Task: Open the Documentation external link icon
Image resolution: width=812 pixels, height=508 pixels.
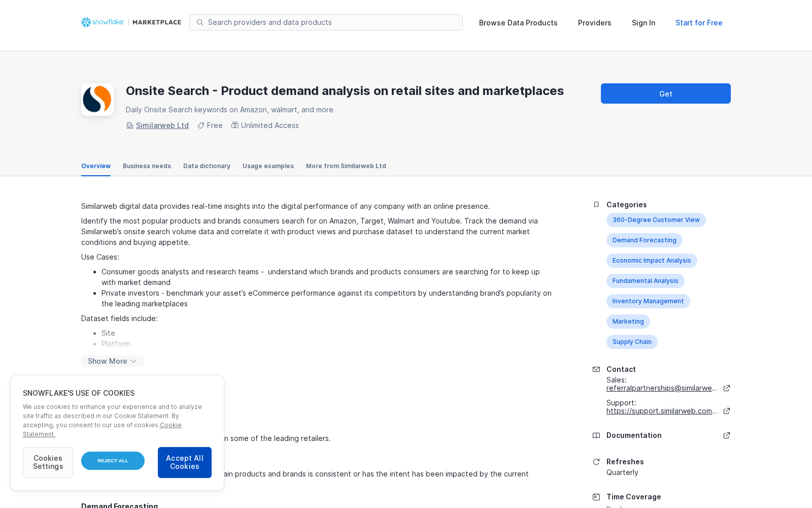Action: [727, 435]
